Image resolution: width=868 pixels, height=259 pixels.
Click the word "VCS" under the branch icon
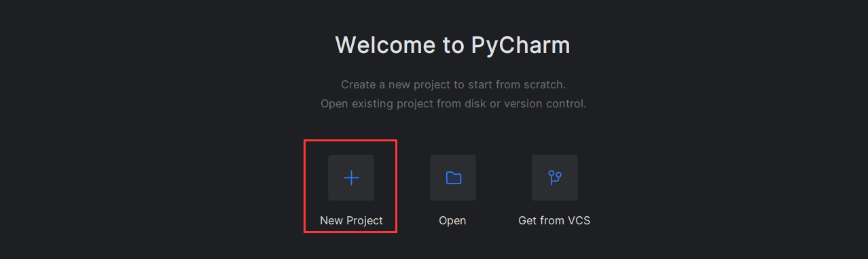tap(577, 220)
